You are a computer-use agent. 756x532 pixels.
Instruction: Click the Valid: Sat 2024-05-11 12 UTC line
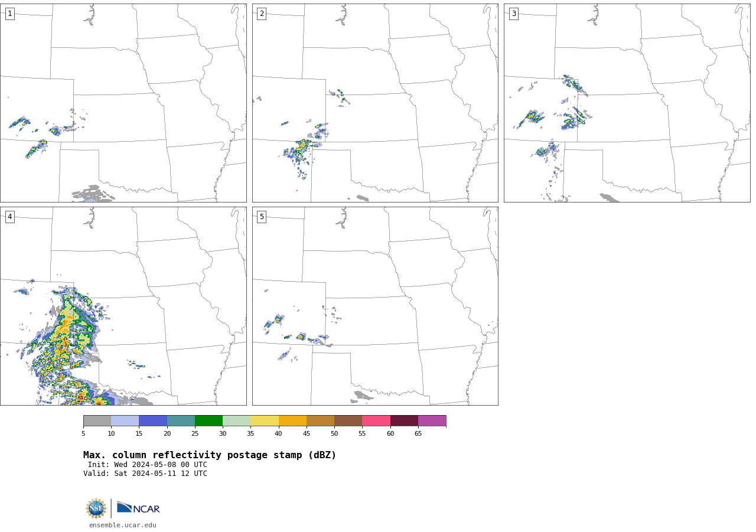click(145, 474)
